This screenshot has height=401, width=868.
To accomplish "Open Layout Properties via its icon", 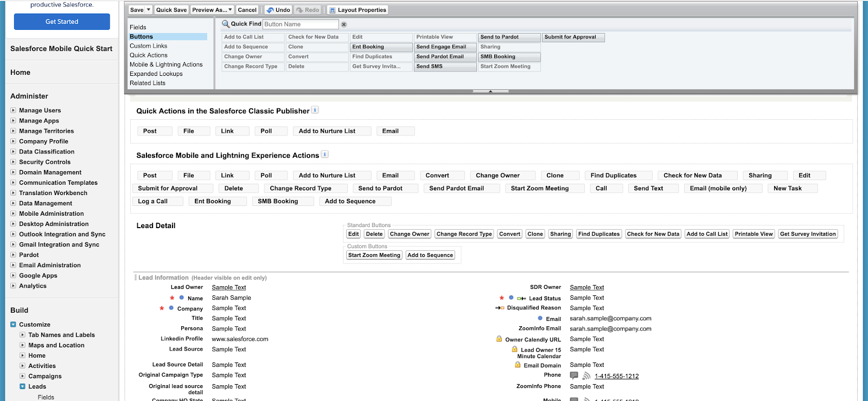I will 333,10.
